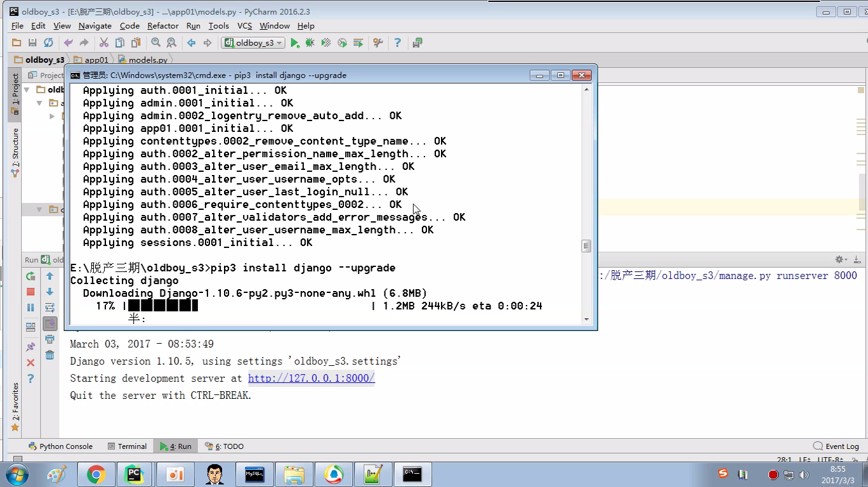Click the models.py breadcrumb

(143, 60)
